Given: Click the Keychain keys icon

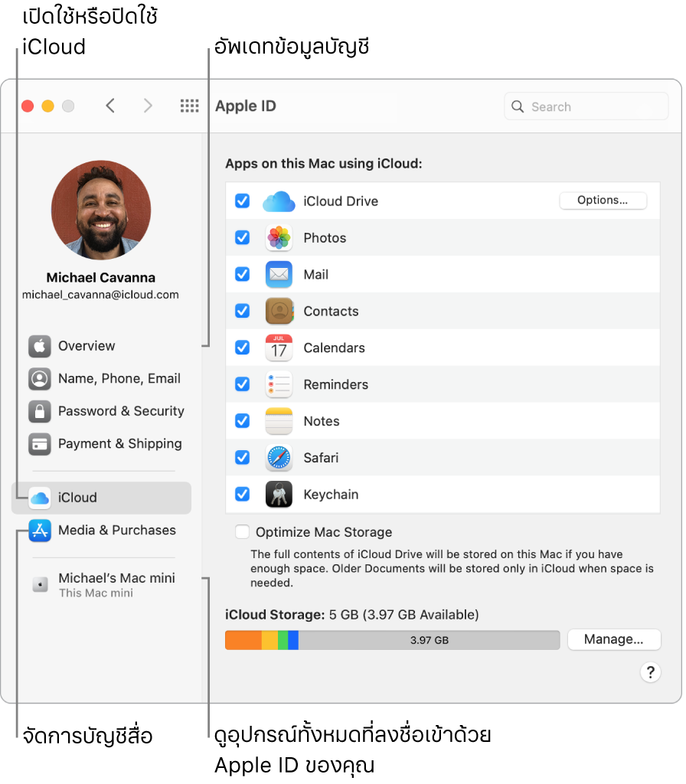Looking at the screenshot, I should pos(279,494).
